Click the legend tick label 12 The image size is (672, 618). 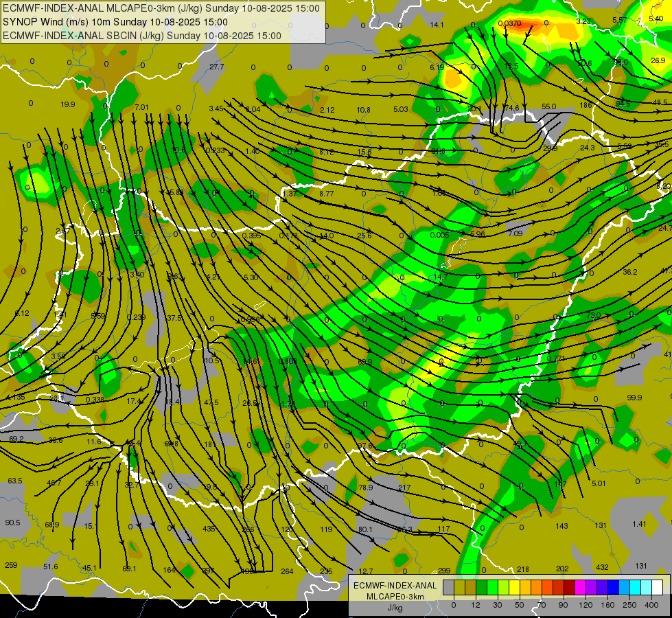(476, 605)
